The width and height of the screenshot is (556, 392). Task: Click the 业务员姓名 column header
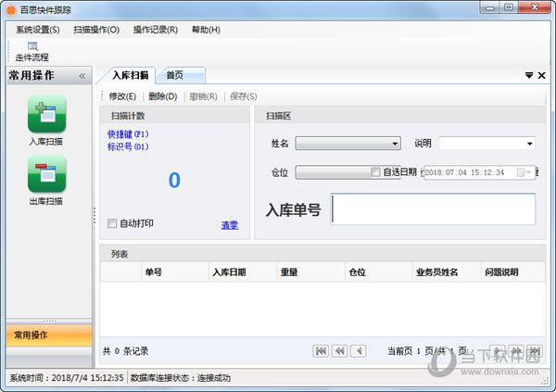(447, 272)
